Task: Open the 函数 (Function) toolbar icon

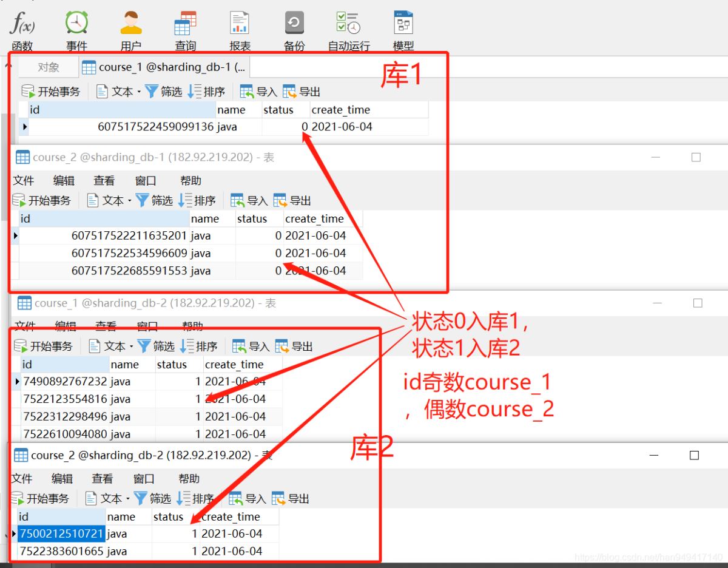Action: [22, 30]
